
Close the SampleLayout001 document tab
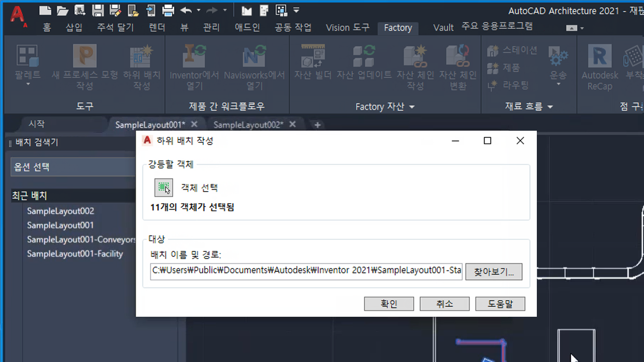point(194,124)
